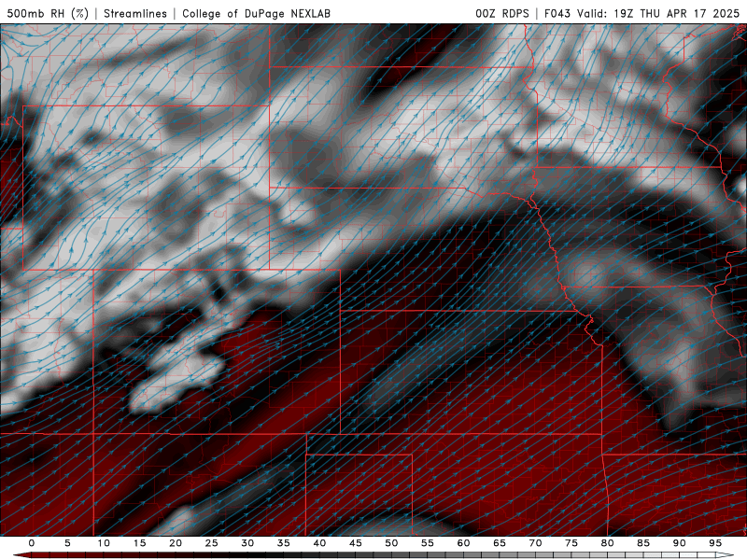Screen dimensions: 747x560
Task: Click the color bar label "50"
Action: click(391, 543)
